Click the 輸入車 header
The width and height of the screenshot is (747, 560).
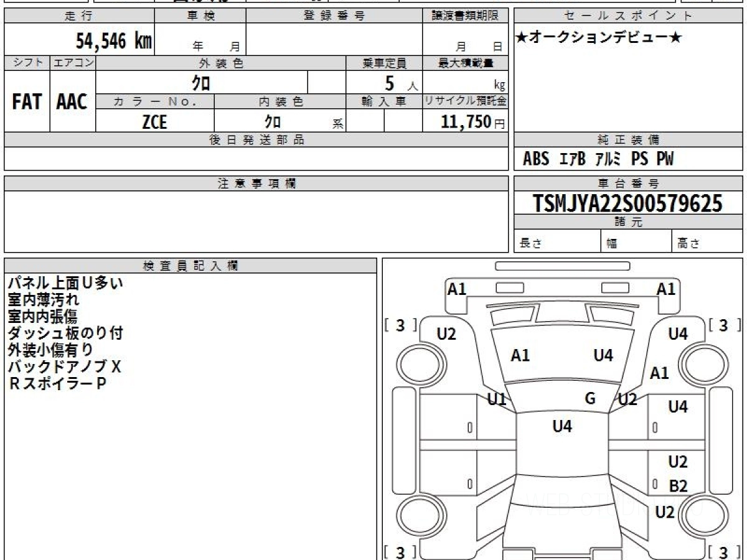(x=384, y=101)
